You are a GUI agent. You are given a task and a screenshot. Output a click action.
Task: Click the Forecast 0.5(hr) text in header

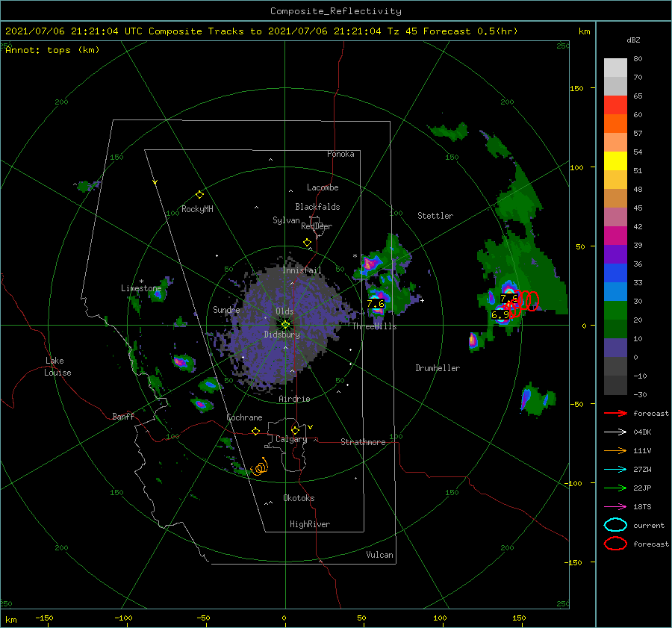tap(470, 31)
